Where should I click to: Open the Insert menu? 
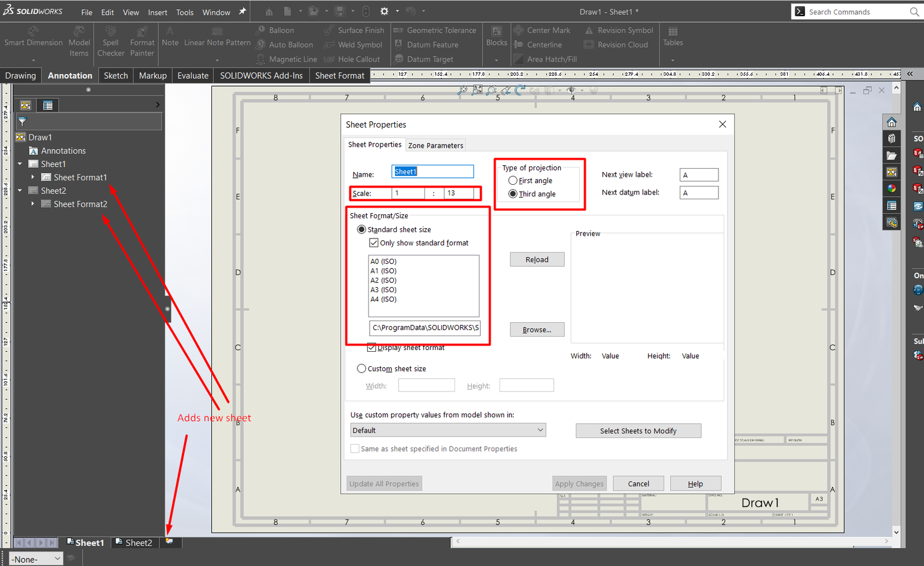point(157,12)
